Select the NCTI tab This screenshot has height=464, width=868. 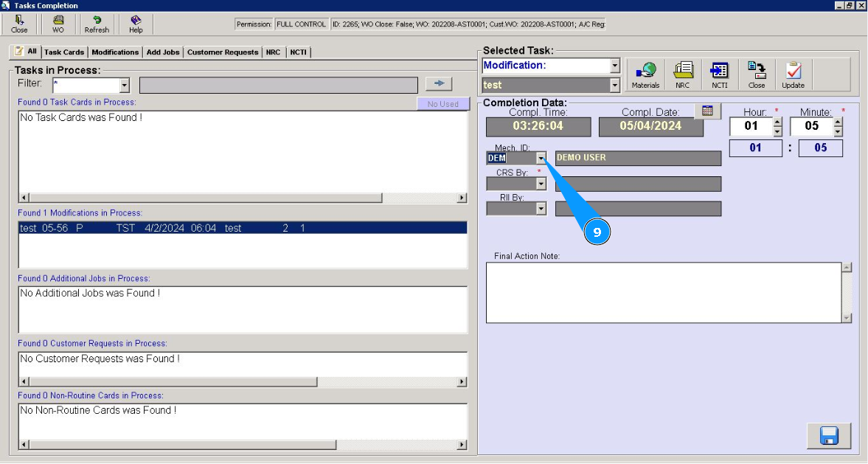click(x=299, y=52)
